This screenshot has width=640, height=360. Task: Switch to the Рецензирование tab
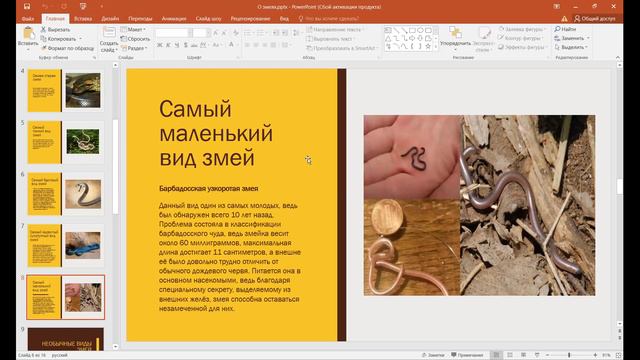(x=250, y=18)
